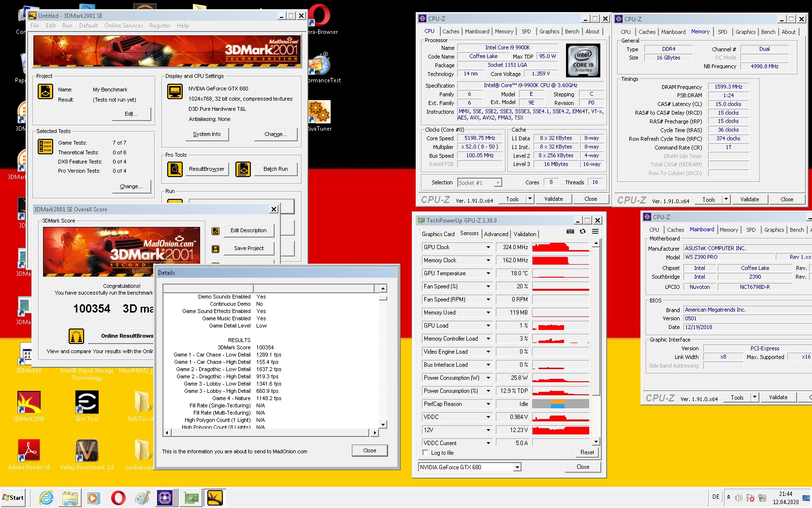Open the Tools dropdown arrow in Memory window
The width and height of the screenshot is (812, 508).
[x=726, y=199]
